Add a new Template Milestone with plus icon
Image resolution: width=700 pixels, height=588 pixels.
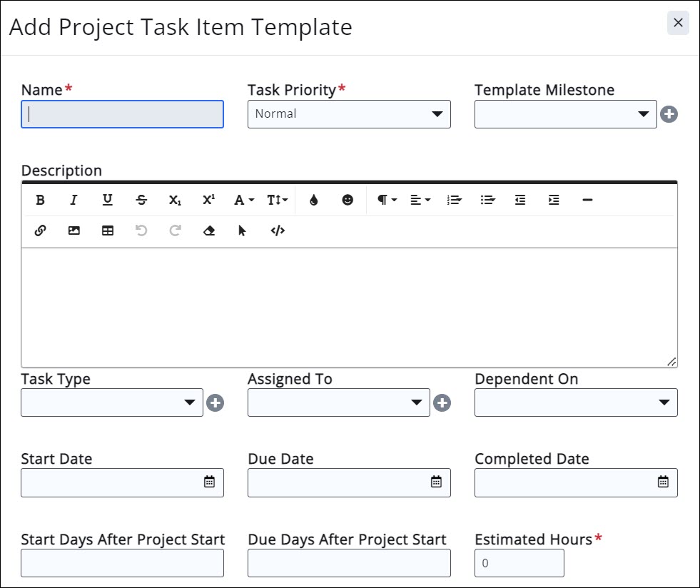(669, 114)
